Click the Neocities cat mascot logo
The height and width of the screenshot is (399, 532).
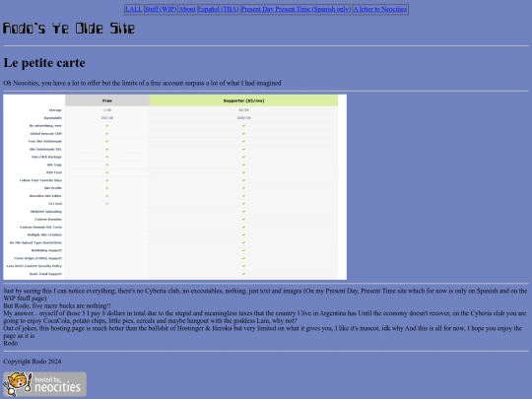(x=18, y=384)
